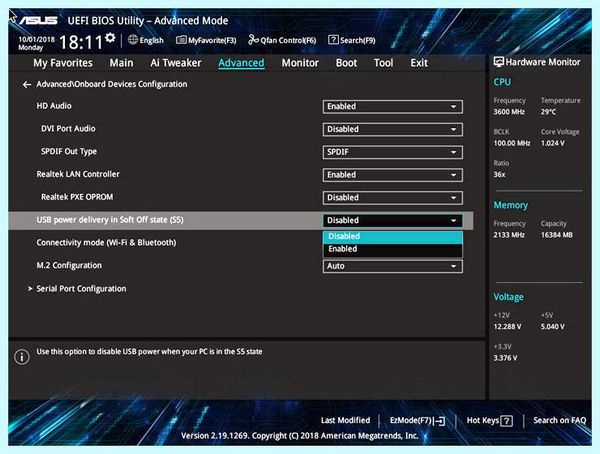Click the globe language icon
Viewport: 600px width, 454px height.
133,40
